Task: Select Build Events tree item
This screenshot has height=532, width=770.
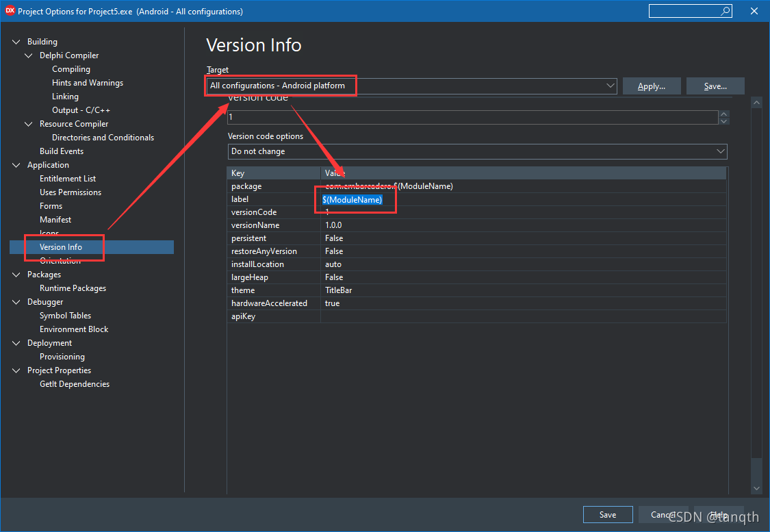Action: tap(62, 151)
